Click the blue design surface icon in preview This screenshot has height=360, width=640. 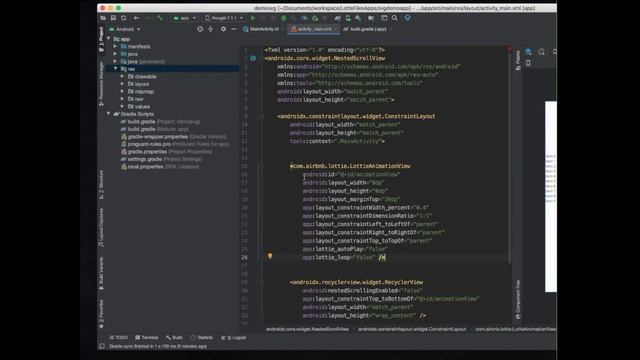tap(529, 52)
